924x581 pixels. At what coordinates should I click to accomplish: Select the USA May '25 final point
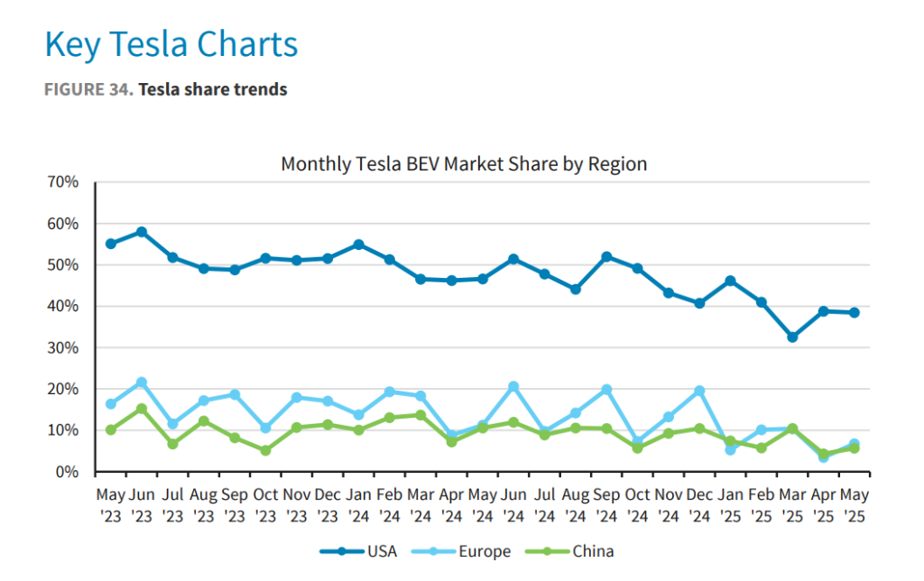click(854, 313)
